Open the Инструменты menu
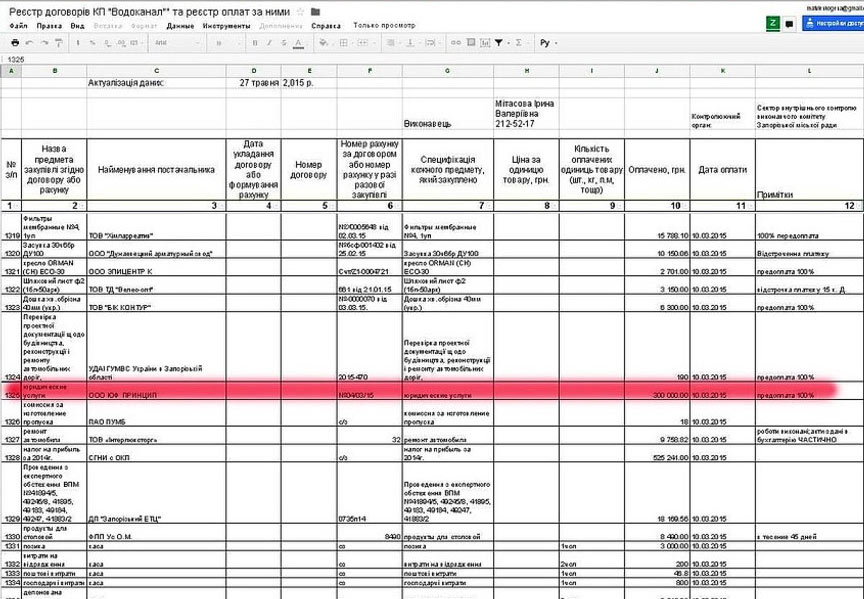Viewport: 864px width, 599px height. (226, 26)
